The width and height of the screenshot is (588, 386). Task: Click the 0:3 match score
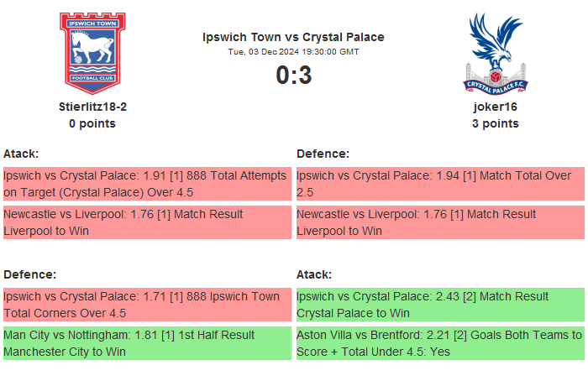pyautogui.click(x=293, y=76)
